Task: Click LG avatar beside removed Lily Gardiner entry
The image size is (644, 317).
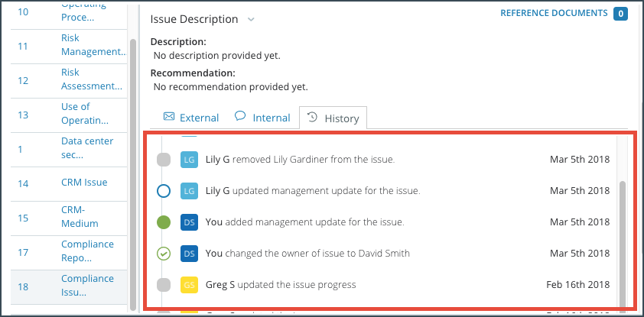Action: point(189,160)
